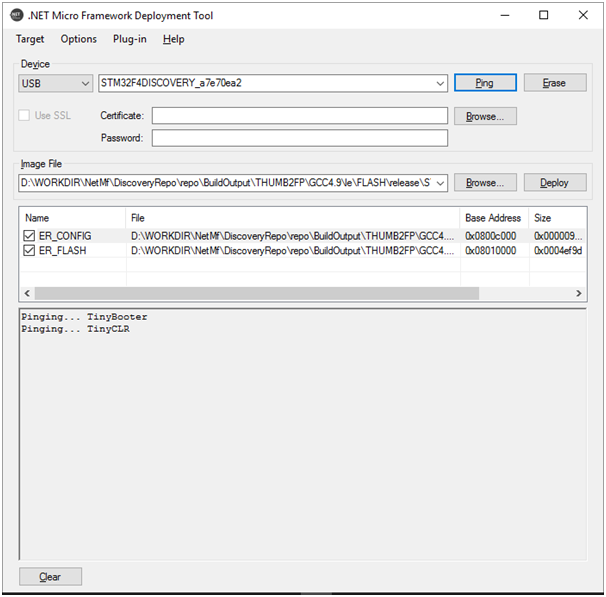Select the ER_CONFIG row name
606x597 pixels.
(x=65, y=236)
